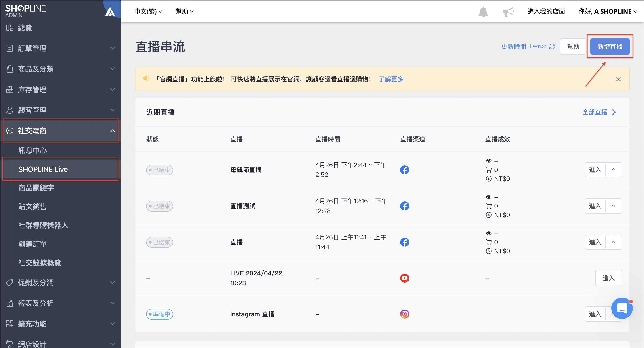The width and height of the screenshot is (644, 348).
Task: Open the 幫助 dropdown in top bar
Action: [185, 11]
